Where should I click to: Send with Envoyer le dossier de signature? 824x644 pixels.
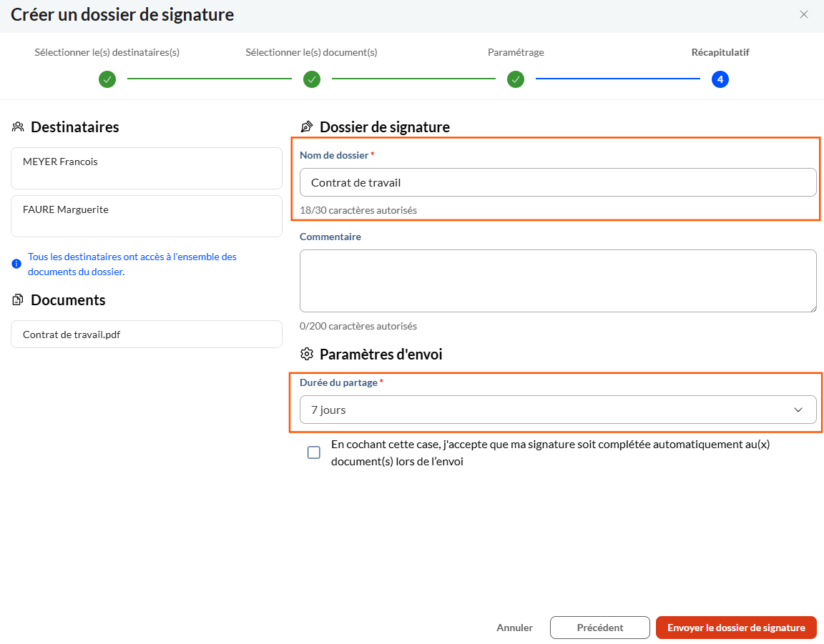click(736, 628)
